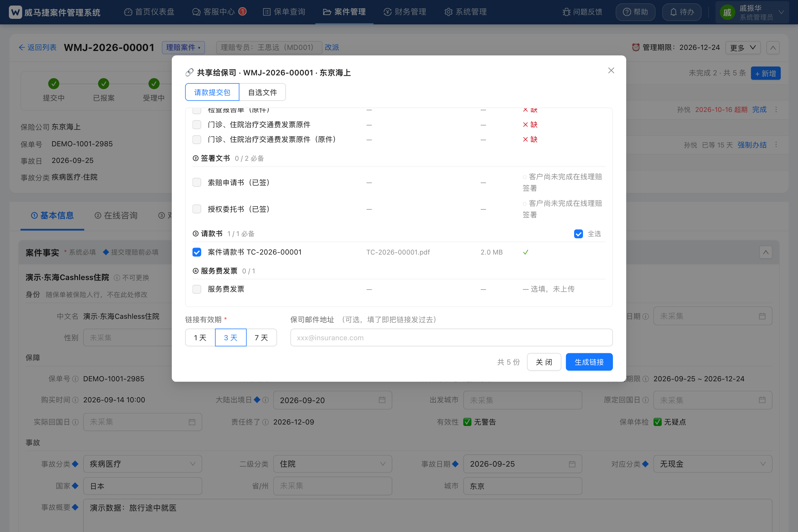Click the 改派 reassign link
The height and width of the screenshot is (532, 798).
[x=332, y=48]
